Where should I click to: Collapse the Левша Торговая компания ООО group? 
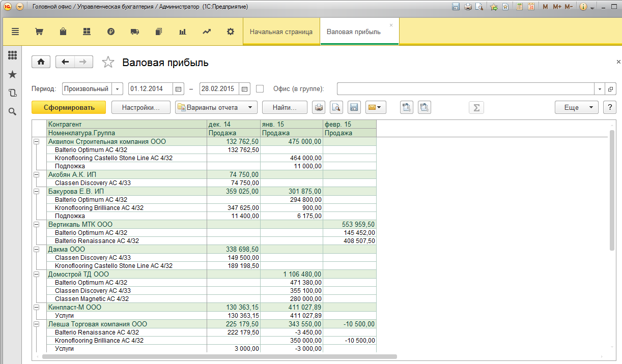pyautogui.click(x=36, y=324)
